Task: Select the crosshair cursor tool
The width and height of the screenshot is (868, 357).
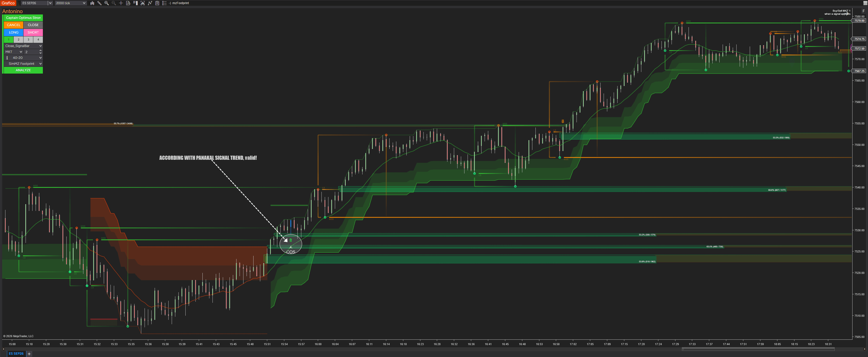Action: pyautogui.click(x=121, y=3)
